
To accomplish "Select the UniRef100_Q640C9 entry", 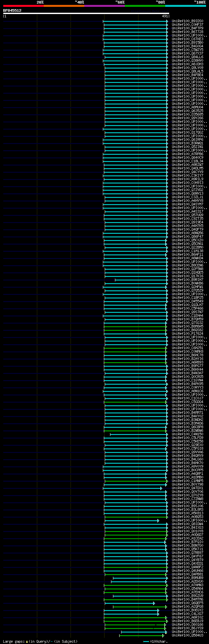I will (x=187, y=158).
